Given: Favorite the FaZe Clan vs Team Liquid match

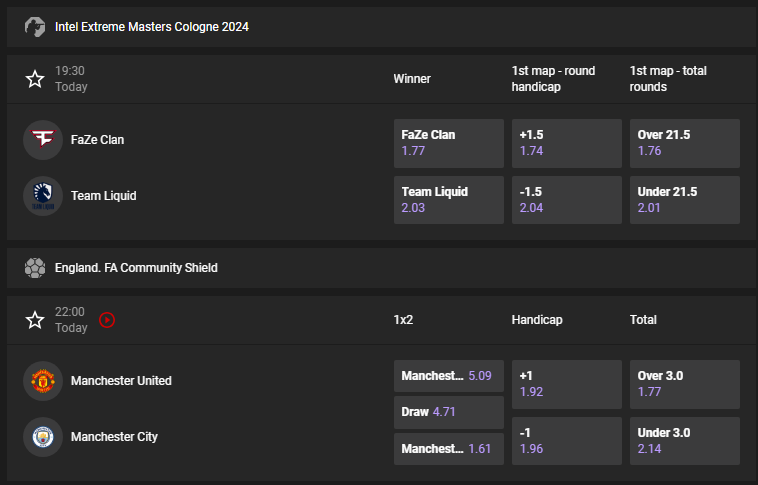Looking at the screenshot, I should pyautogui.click(x=35, y=79).
